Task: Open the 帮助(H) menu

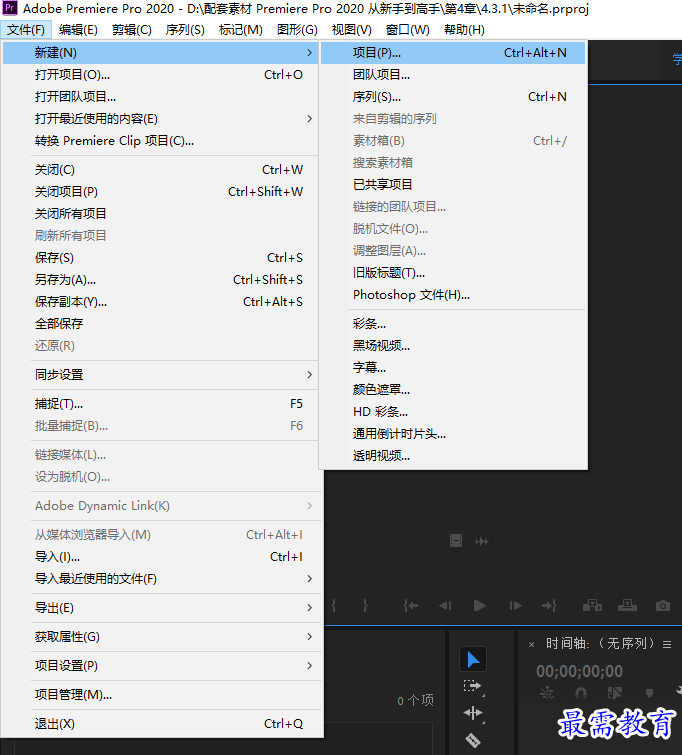Action: point(464,30)
